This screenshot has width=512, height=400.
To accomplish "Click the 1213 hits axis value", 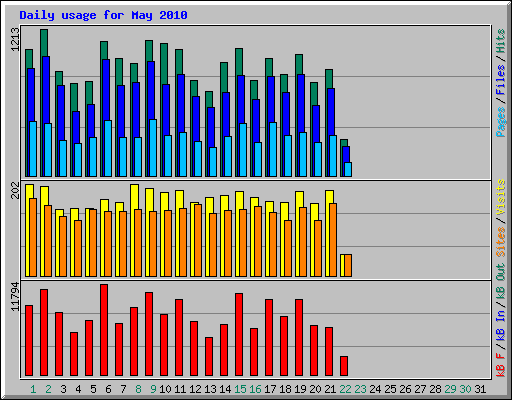I will point(15,39).
